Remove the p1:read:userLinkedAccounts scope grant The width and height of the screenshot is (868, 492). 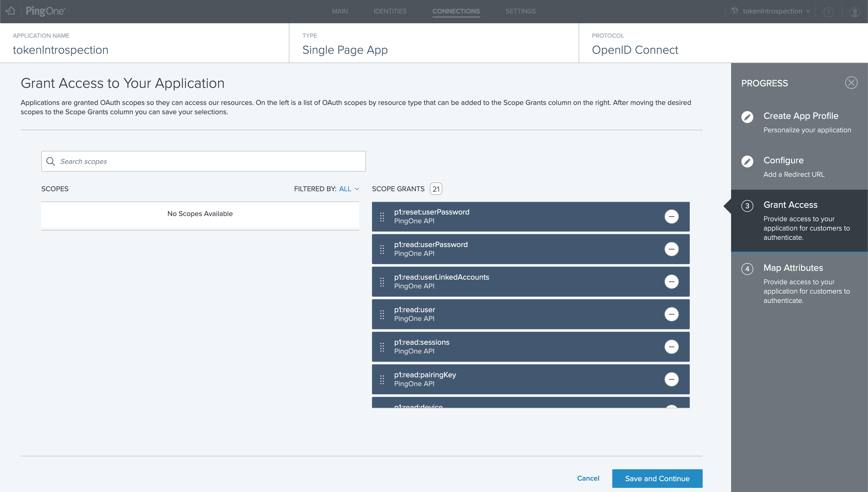click(x=671, y=282)
